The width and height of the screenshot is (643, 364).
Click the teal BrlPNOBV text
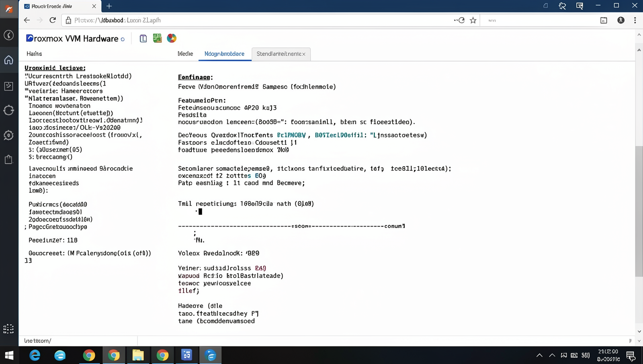(291, 135)
